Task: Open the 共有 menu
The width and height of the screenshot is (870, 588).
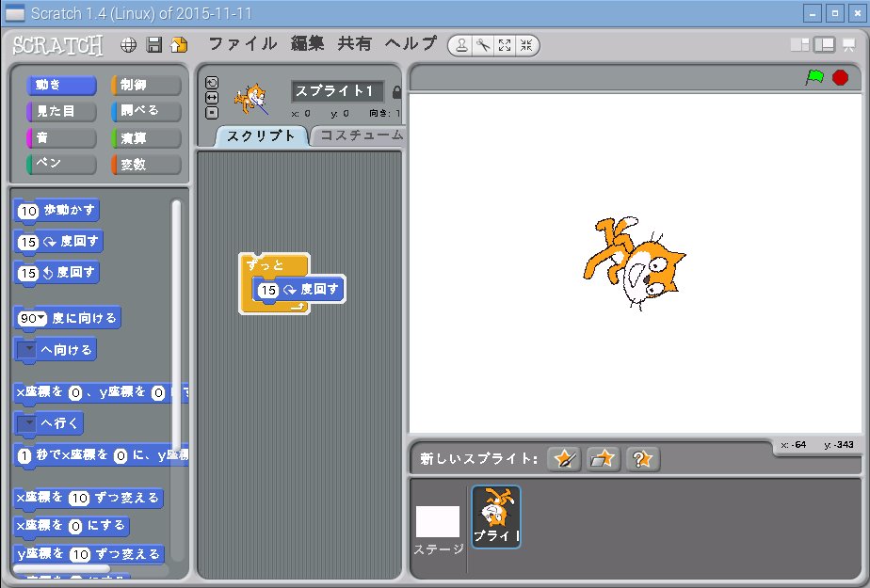Action: point(354,44)
